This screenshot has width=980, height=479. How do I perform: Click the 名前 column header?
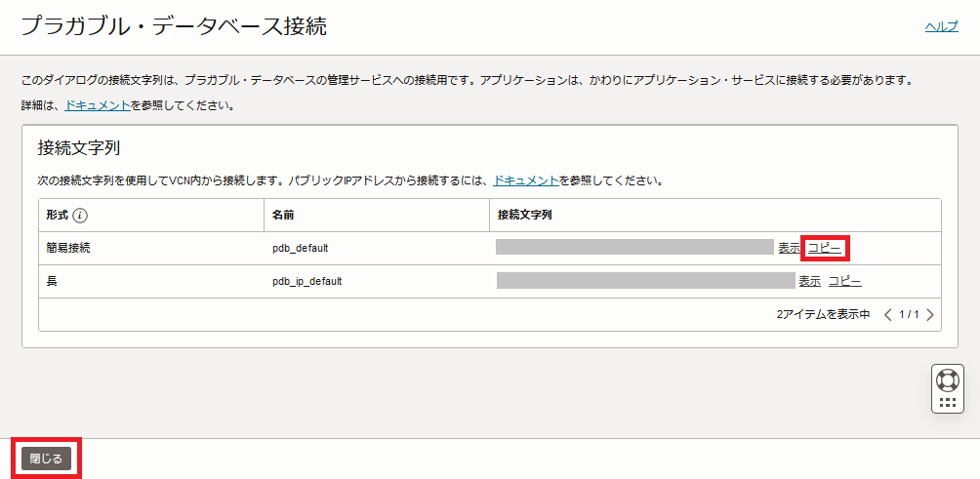click(283, 215)
